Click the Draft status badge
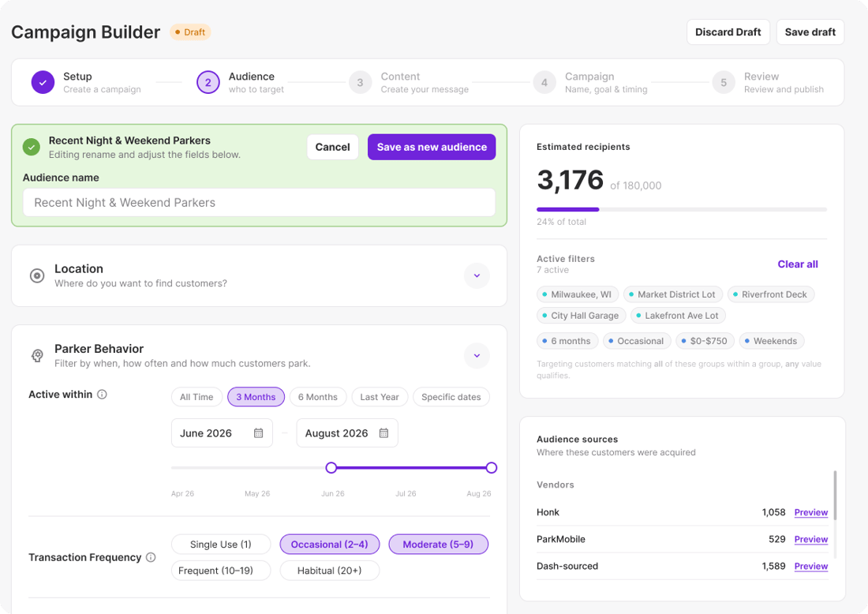Viewport: 868px width, 614px height. click(190, 32)
